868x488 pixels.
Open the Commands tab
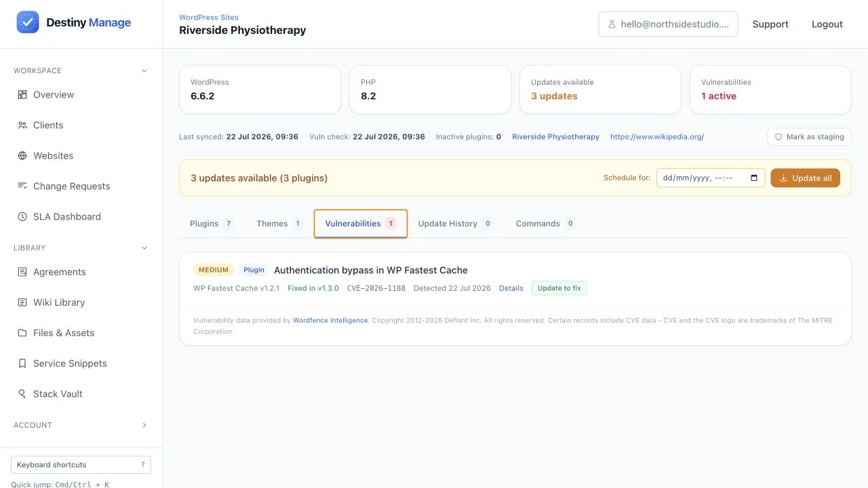click(545, 224)
